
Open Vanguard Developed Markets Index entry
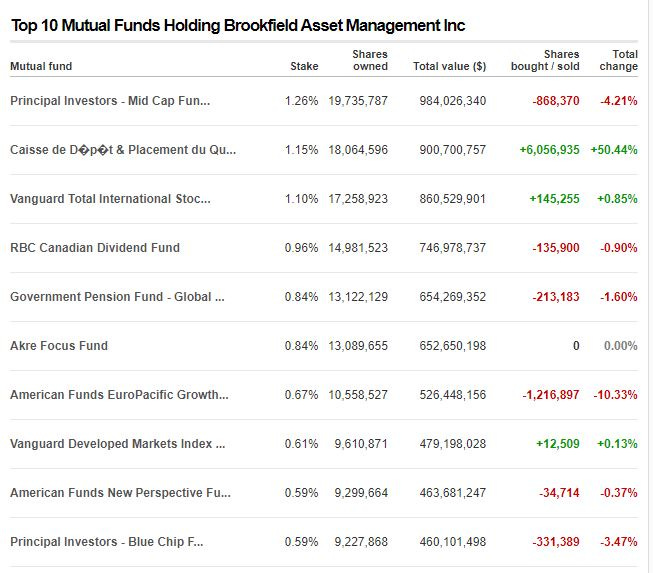click(x=117, y=444)
